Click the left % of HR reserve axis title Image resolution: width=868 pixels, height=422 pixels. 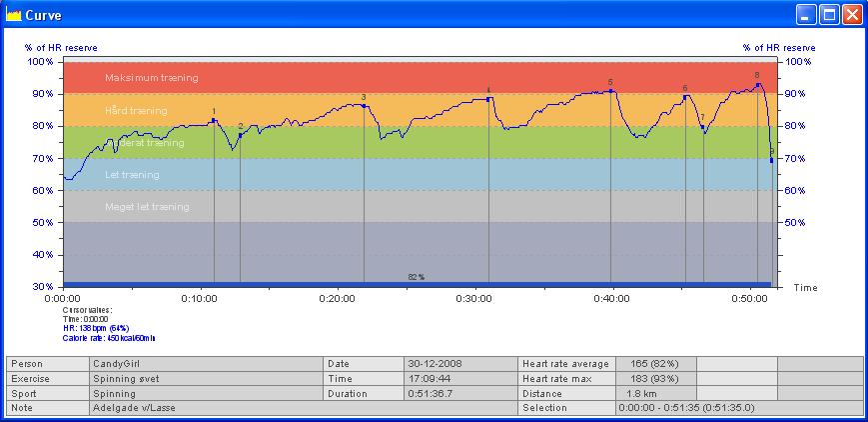click(x=61, y=48)
